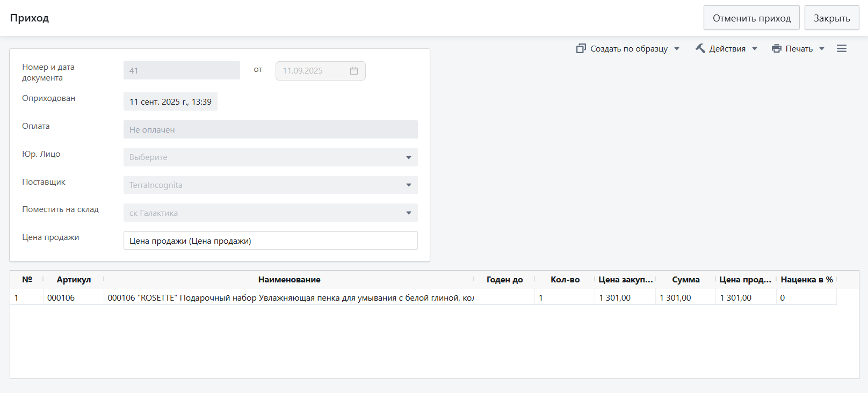The image size is (868, 393).
Task: Click the printer icon for Печать
Action: pyautogui.click(x=777, y=48)
